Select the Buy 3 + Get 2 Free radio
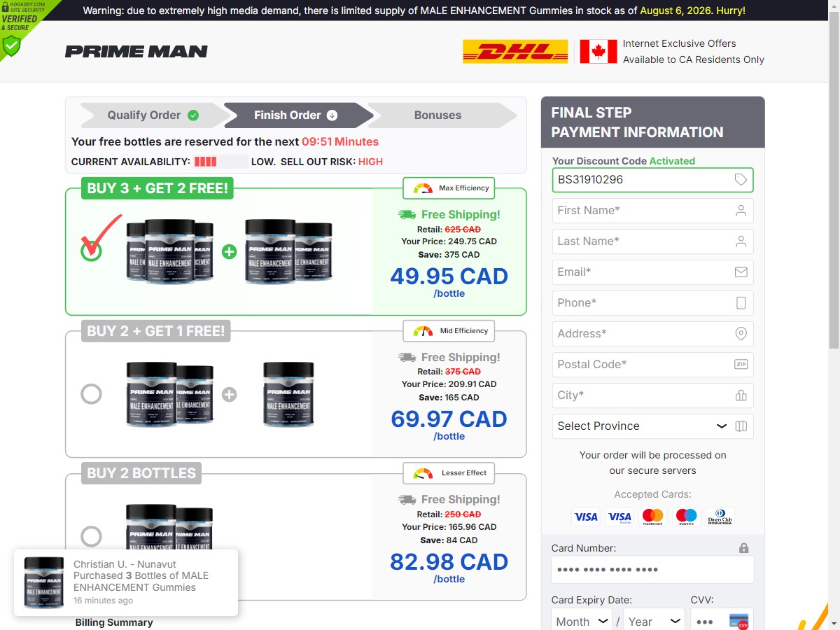This screenshot has height=630, width=840. [x=91, y=251]
